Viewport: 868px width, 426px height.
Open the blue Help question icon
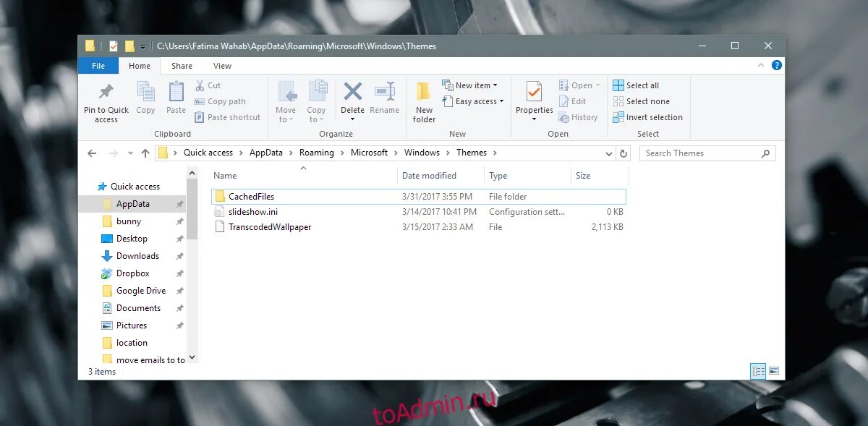pos(777,65)
